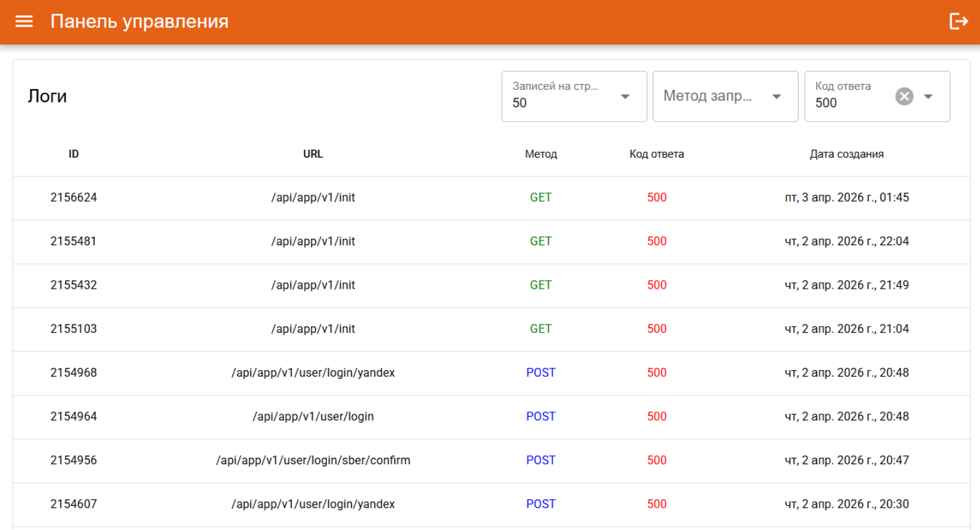Open log entry 2155481
980x530 pixels.
point(73,241)
